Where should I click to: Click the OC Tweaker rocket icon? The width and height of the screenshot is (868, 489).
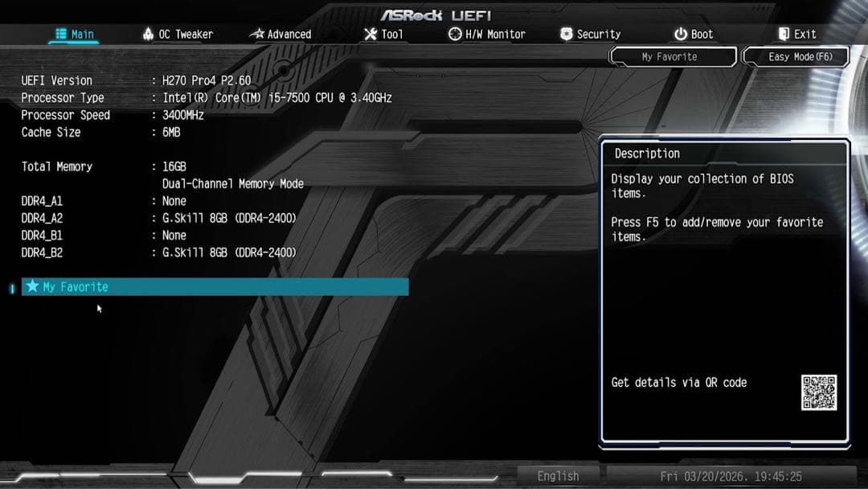coord(148,34)
